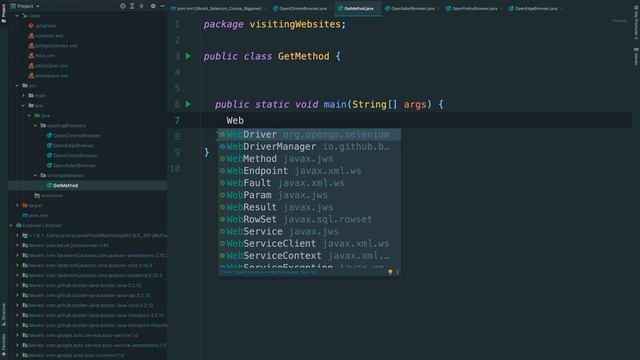Click the lightbulb icon in completion popup
640x360 pixels.
390,272
